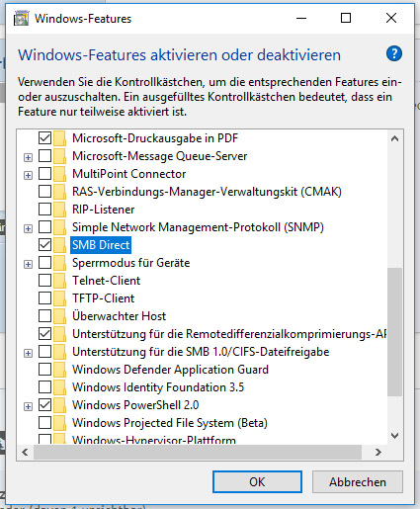The height and width of the screenshot is (509, 420).
Task: Tick the RIP-Listener checkbox
Action: [44, 210]
